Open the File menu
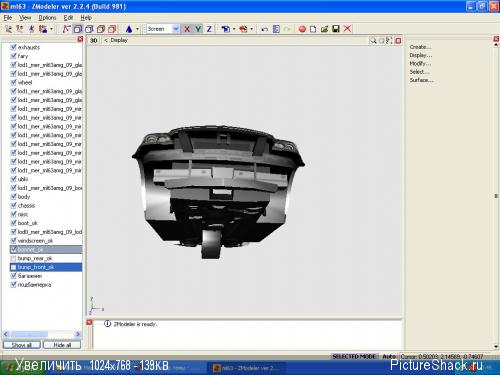This screenshot has width=500, height=375. (x=8, y=18)
